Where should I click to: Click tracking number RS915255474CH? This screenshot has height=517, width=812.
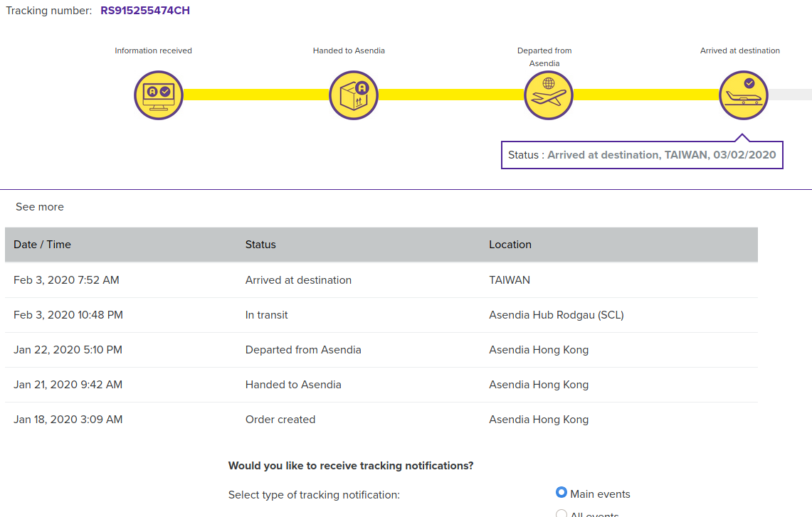pos(145,11)
